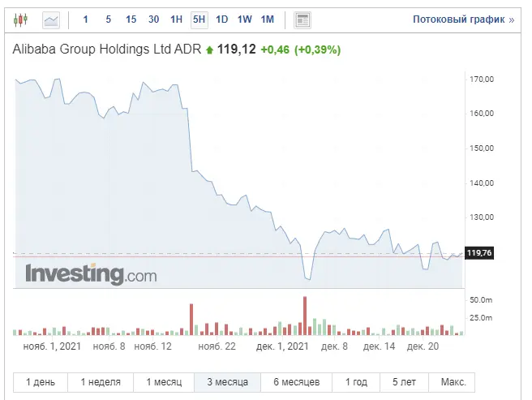Click the tallest red volume bar
The width and height of the screenshot is (532, 400).
305,316
